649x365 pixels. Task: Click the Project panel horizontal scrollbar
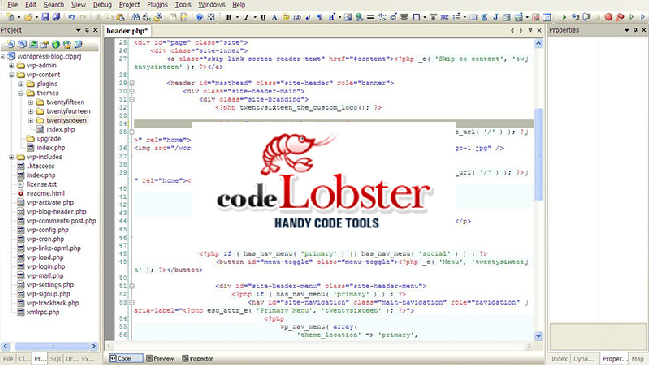50,346
